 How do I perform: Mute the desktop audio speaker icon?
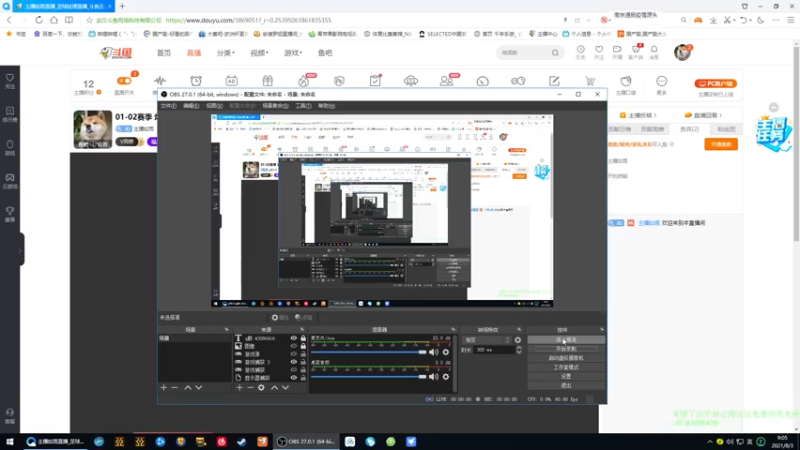click(434, 377)
